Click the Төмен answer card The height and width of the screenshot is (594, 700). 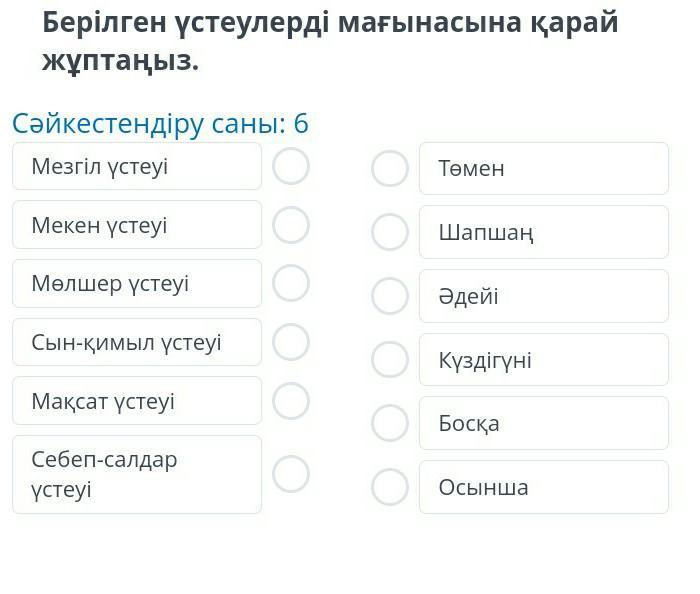[543, 168]
